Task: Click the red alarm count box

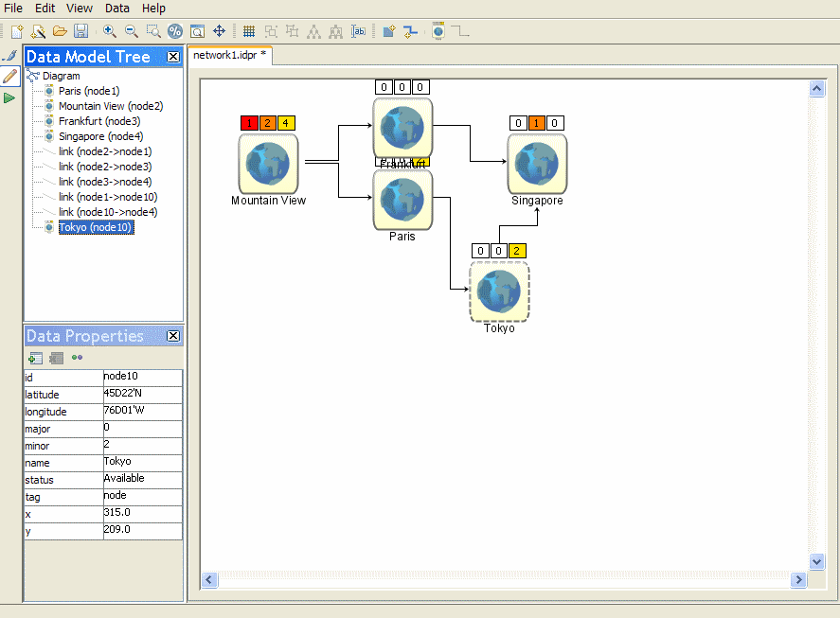Action: point(249,123)
